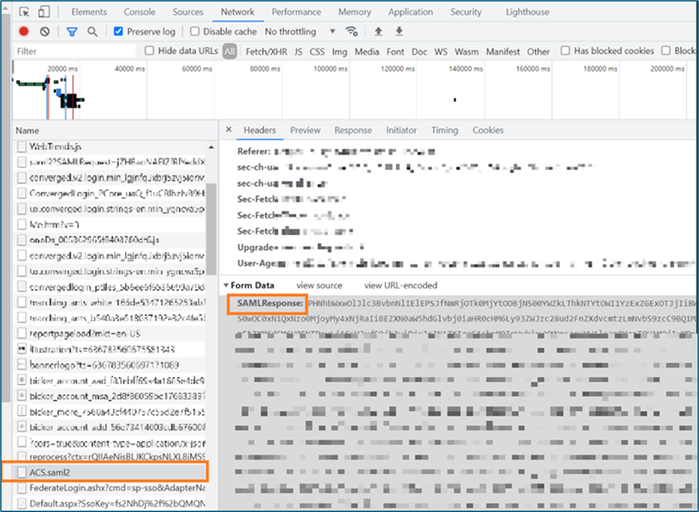Select the Headers detail tab
Image resolution: width=699 pixels, height=512 pixels.
[259, 130]
